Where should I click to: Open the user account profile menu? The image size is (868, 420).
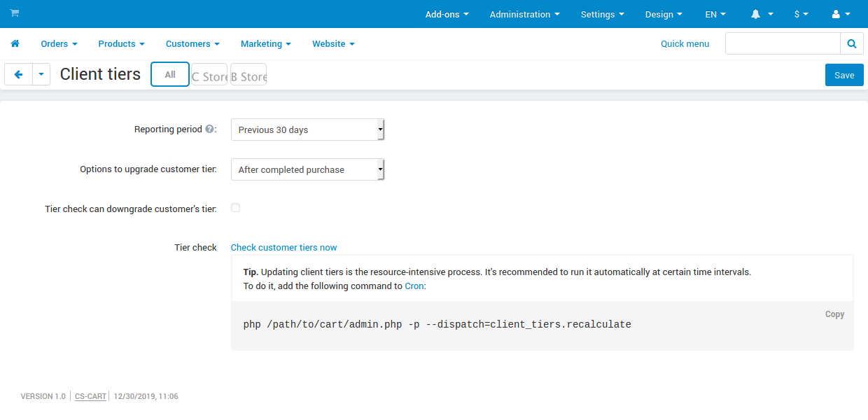[x=841, y=14]
